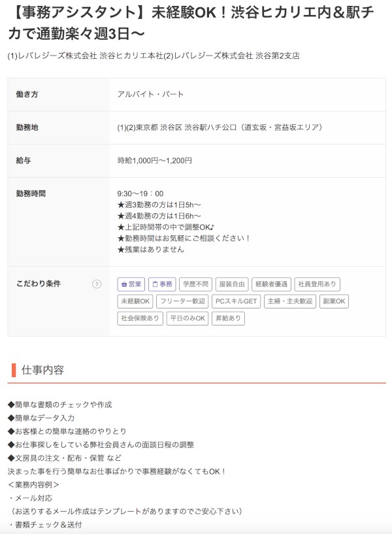
Task: Click the ＜業務内容例＞ subheading
Action: 33,484
